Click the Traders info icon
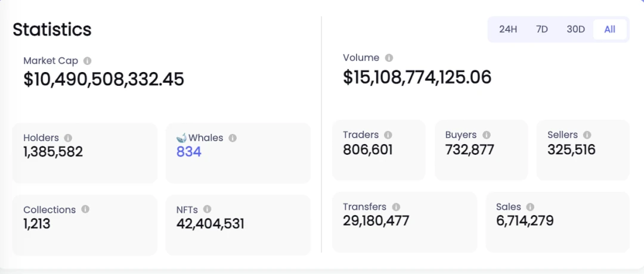Screen dimensions: 644x274 pos(388,135)
